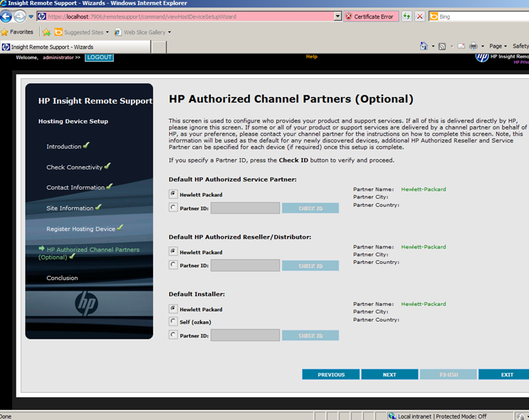Screen dimensions: 529x420
Task: Go to Contact Information wizard step
Action: (x=75, y=187)
